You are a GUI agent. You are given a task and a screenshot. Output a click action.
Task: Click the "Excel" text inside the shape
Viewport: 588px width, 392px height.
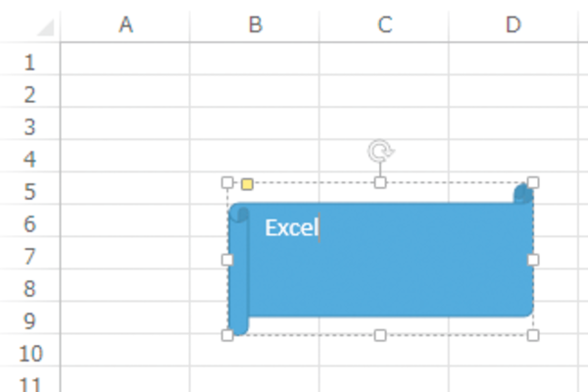[x=291, y=227]
